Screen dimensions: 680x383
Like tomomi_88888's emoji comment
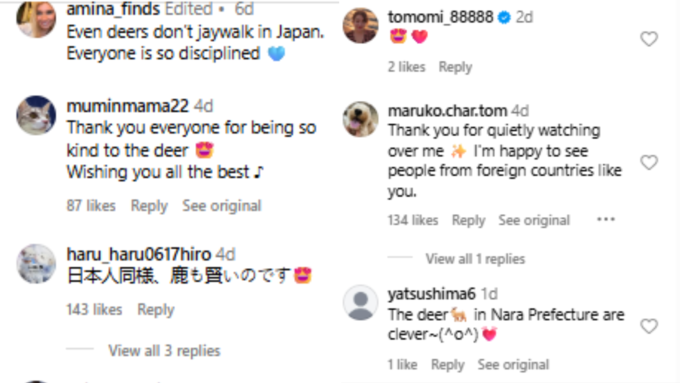[649, 39]
